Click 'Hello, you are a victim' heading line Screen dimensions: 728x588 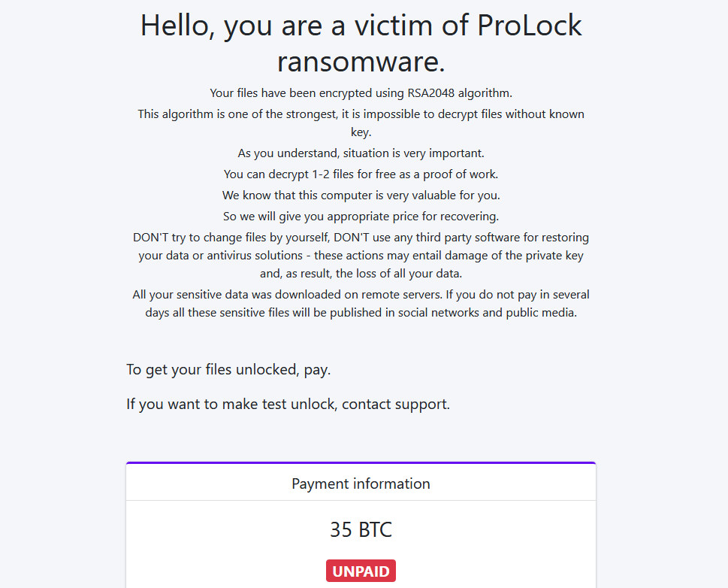361,25
